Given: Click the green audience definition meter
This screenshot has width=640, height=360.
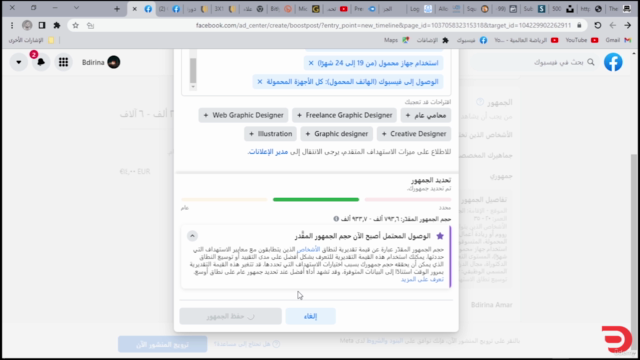Looking at the screenshot, I should 316,200.
